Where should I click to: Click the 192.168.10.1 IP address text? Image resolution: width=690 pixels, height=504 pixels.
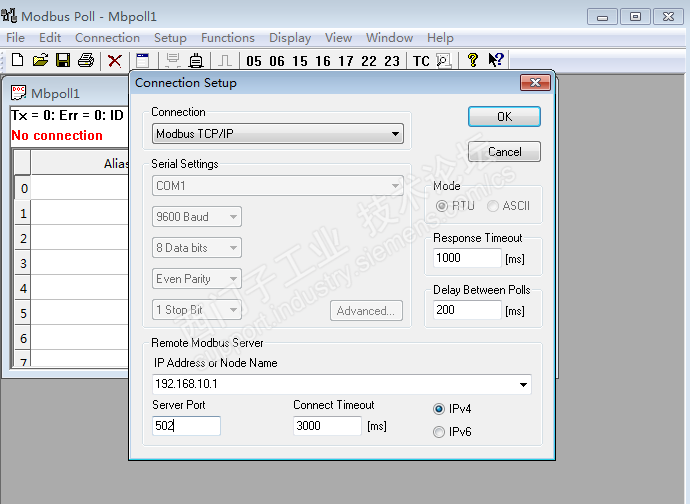[186, 384]
